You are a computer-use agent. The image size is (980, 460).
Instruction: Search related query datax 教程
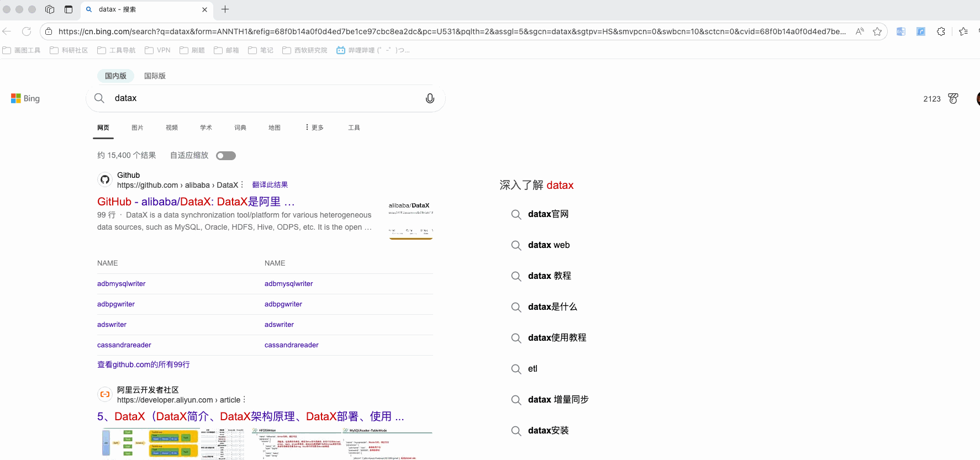click(x=550, y=276)
